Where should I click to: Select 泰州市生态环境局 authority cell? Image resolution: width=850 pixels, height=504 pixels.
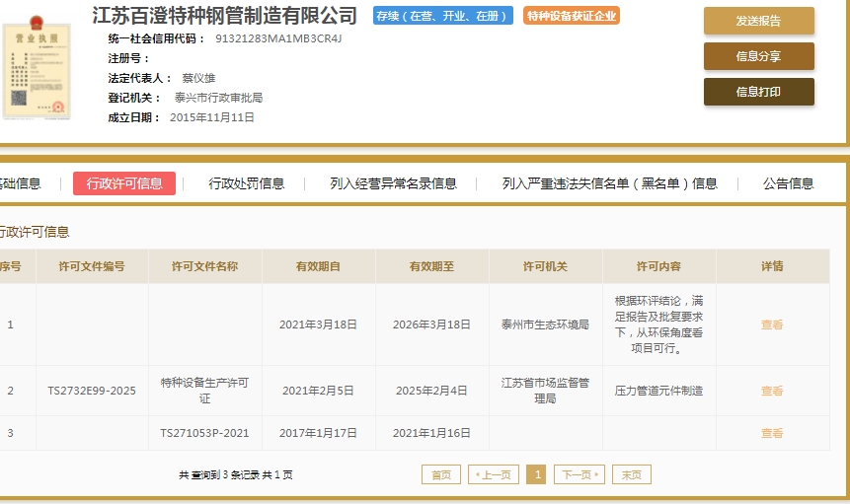545,324
